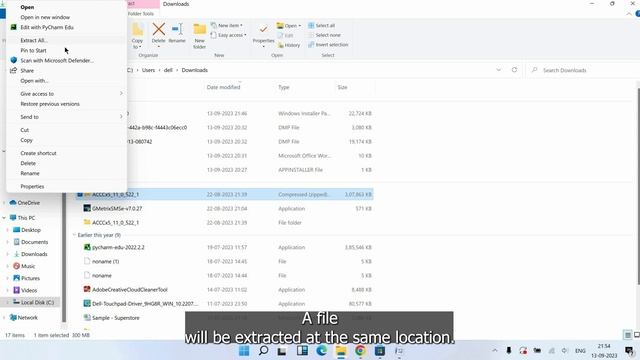Choose Cut in the context menu
640x360 pixels.
(66, 130)
